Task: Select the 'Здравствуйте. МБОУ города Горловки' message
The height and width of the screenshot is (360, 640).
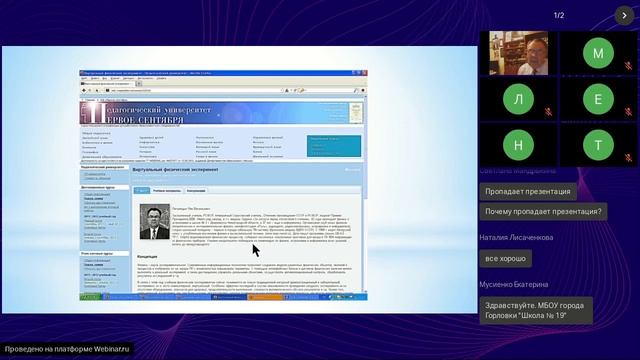Action: click(536, 311)
